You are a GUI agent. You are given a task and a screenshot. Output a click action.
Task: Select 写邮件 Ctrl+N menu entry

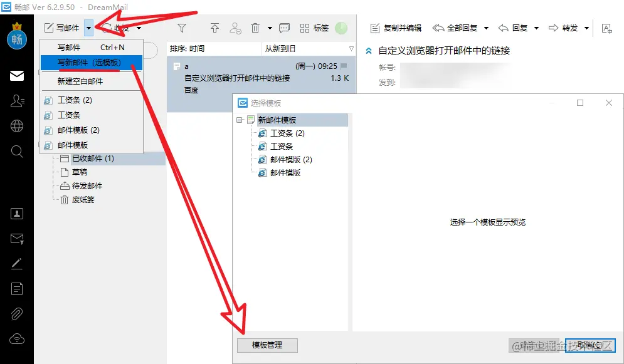point(92,47)
